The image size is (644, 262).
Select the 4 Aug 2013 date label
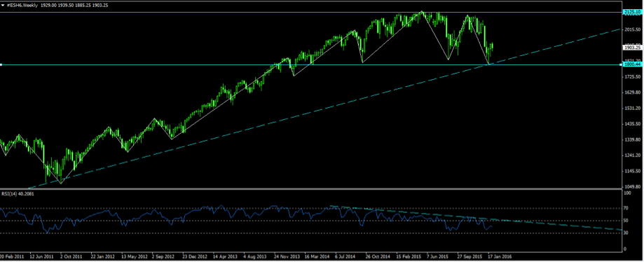pos(254,256)
